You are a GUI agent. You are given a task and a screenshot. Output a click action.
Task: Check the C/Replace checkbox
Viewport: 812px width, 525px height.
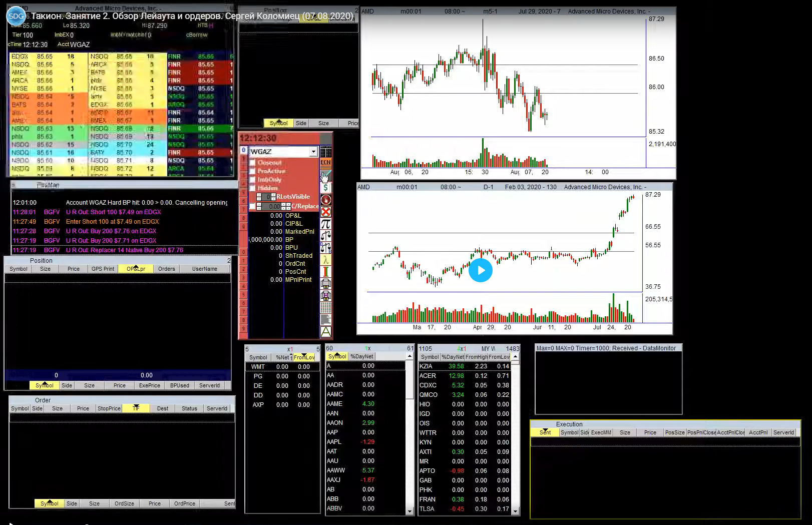252,206
